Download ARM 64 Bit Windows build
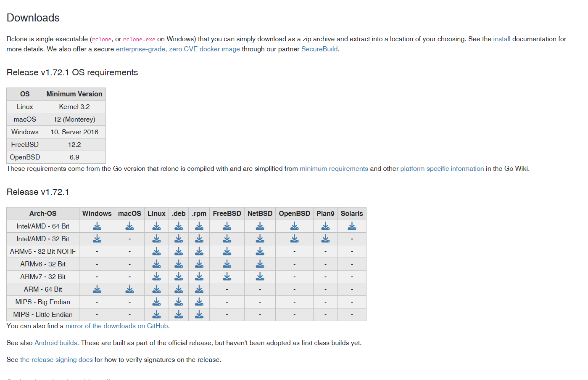Screen dimensions: 588x380 [x=97, y=289]
